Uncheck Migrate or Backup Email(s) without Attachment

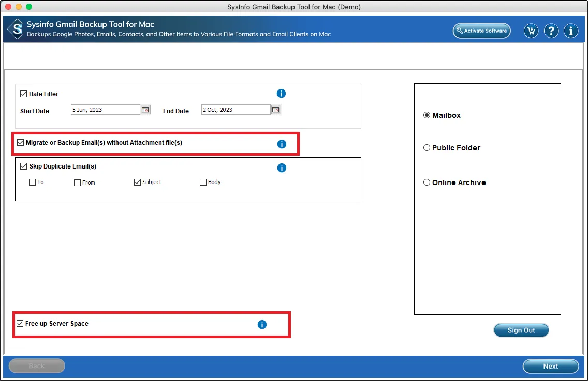(21, 142)
